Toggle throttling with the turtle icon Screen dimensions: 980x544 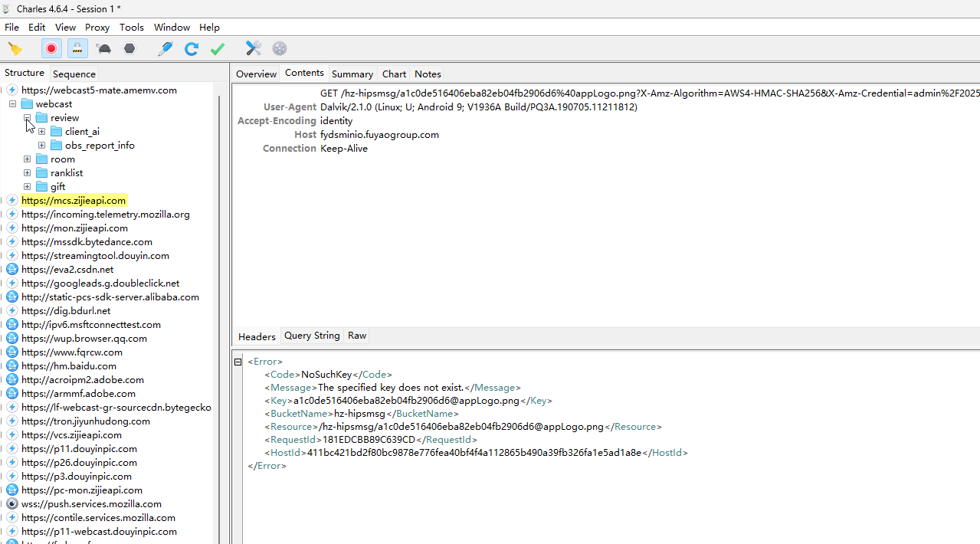104,49
